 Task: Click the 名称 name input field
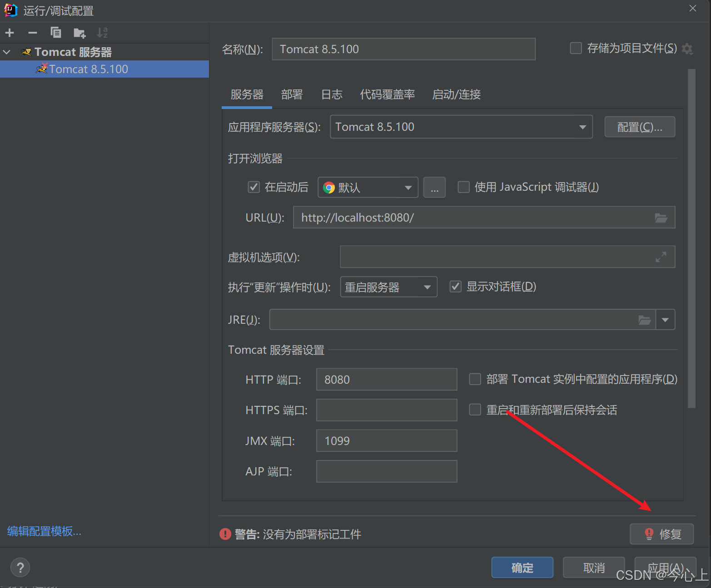tap(403, 49)
